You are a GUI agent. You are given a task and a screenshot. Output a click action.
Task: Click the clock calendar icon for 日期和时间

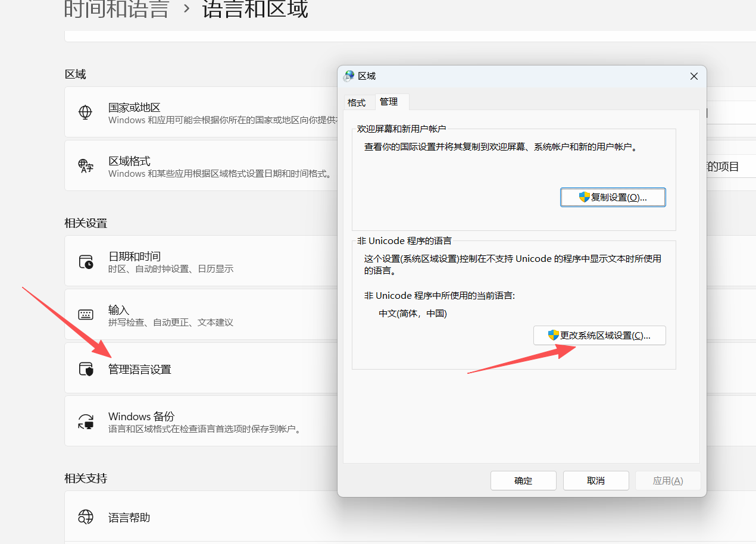coord(86,262)
